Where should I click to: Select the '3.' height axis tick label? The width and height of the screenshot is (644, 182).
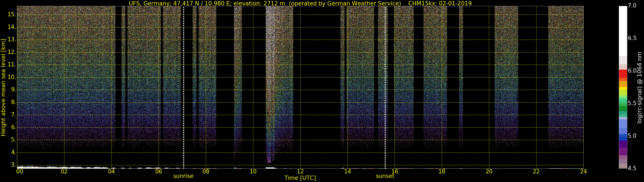coord(13,165)
